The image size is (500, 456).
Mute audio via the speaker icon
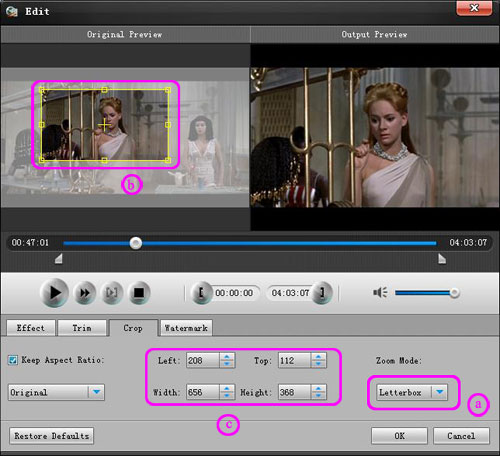[x=380, y=292]
